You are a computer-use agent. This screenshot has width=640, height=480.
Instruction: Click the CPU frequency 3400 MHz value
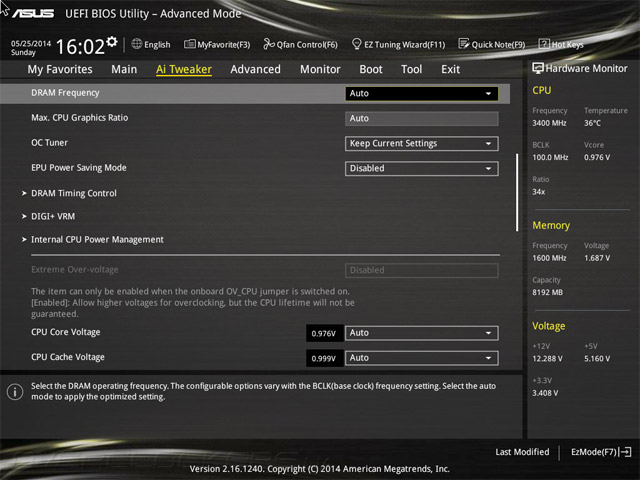[x=549, y=123]
